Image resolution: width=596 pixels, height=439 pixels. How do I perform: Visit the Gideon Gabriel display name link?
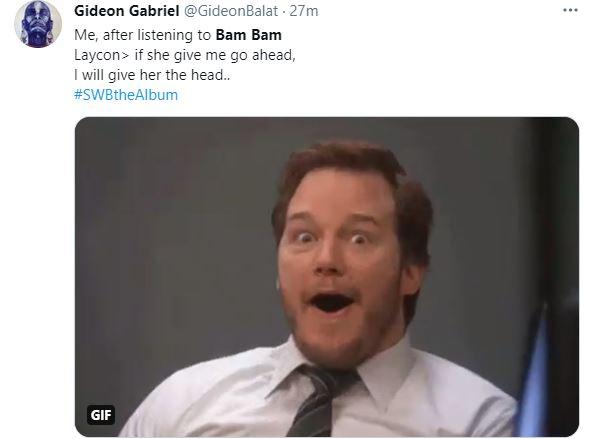tap(127, 11)
